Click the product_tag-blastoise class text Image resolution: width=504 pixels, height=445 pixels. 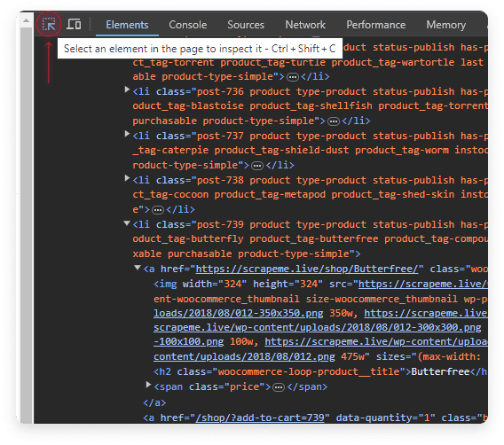point(188,106)
